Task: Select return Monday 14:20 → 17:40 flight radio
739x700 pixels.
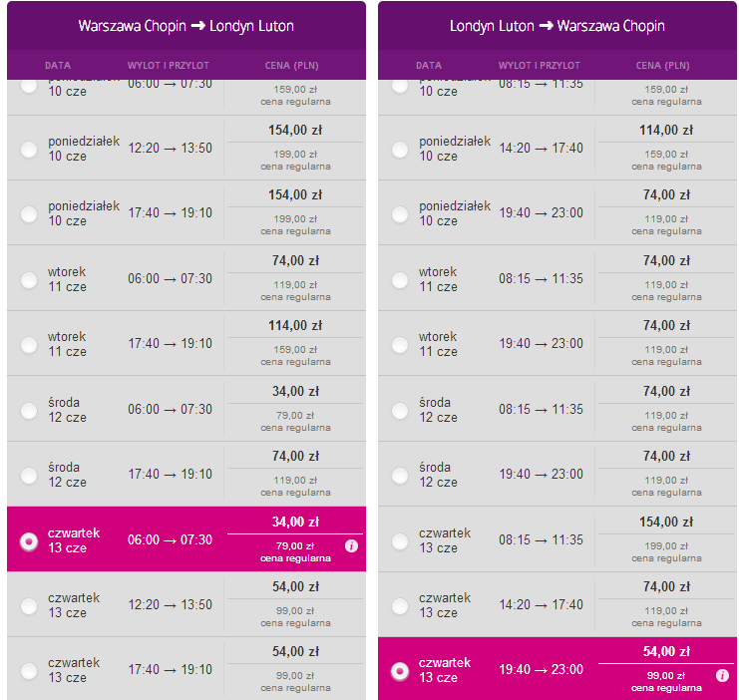Action: click(400, 150)
